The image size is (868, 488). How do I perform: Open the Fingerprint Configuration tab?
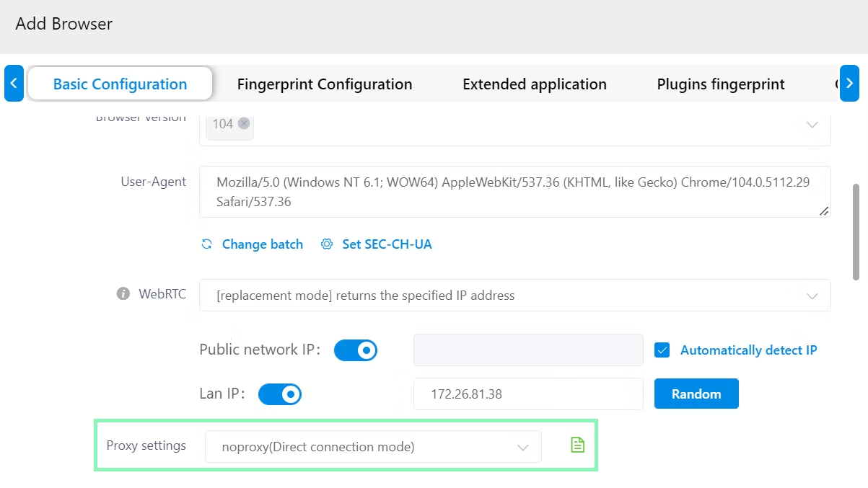click(x=325, y=84)
